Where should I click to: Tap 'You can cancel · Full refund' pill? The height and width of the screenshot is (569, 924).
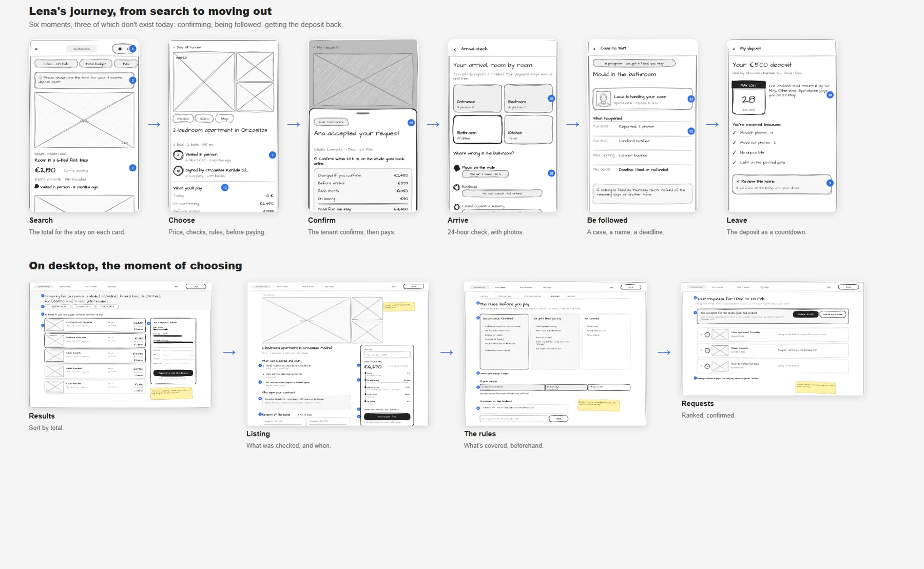click(502, 193)
